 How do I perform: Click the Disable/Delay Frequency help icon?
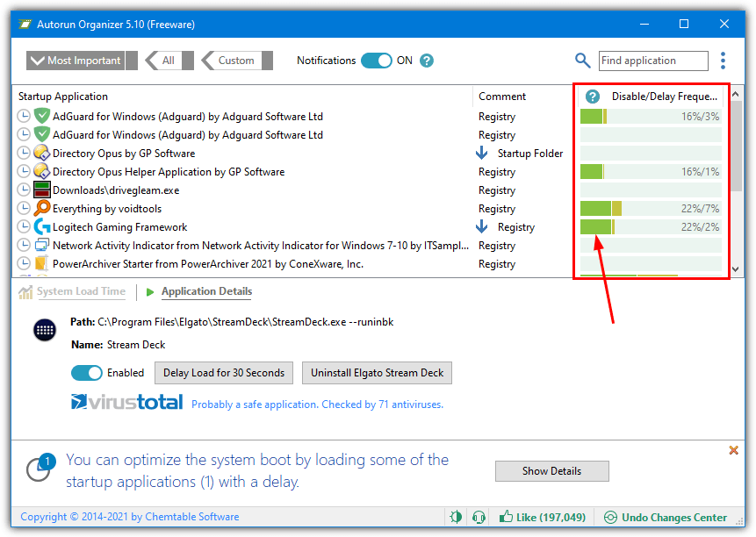[593, 97]
